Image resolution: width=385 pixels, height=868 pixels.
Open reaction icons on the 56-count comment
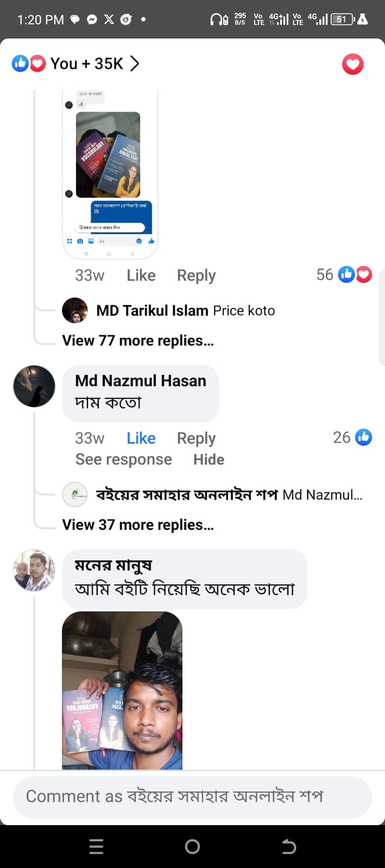click(355, 275)
